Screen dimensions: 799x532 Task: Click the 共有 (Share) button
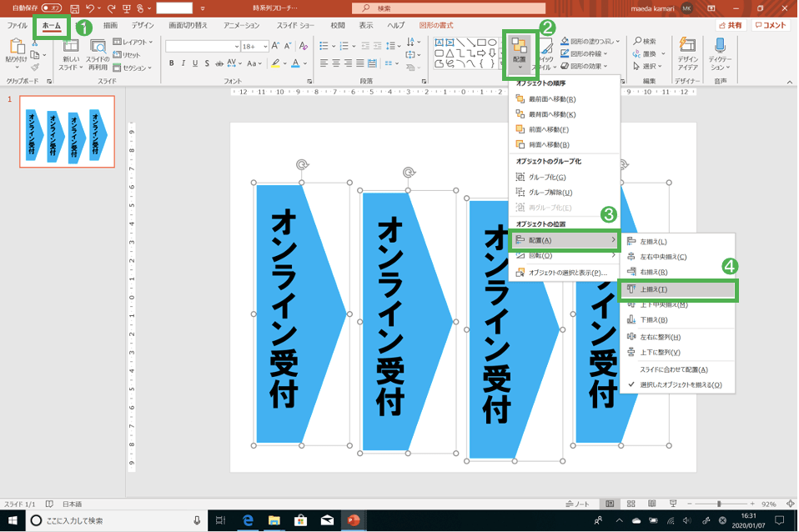point(731,26)
